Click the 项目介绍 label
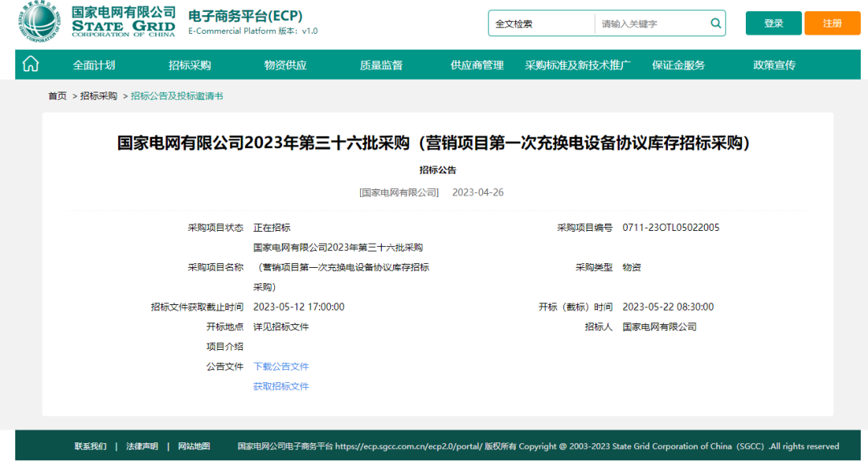 click(225, 347)
